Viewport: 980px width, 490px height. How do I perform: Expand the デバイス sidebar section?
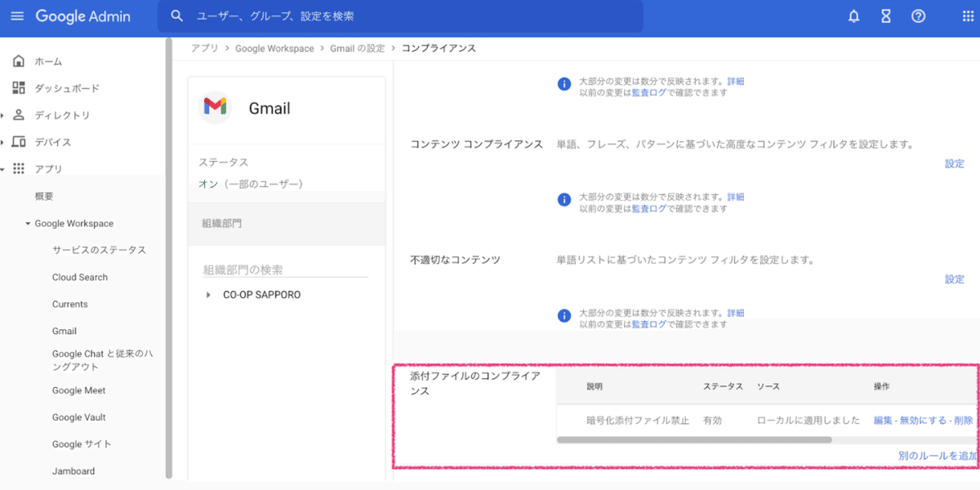[x=5, y=141]
